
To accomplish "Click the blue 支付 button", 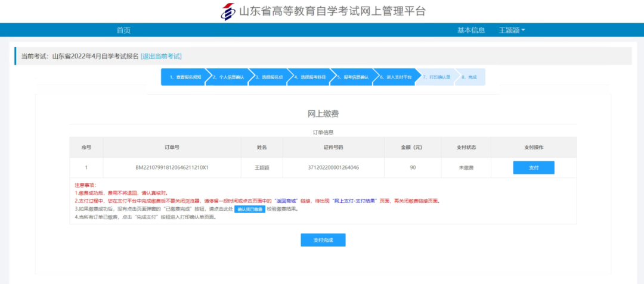I will [x=534, y=168].
